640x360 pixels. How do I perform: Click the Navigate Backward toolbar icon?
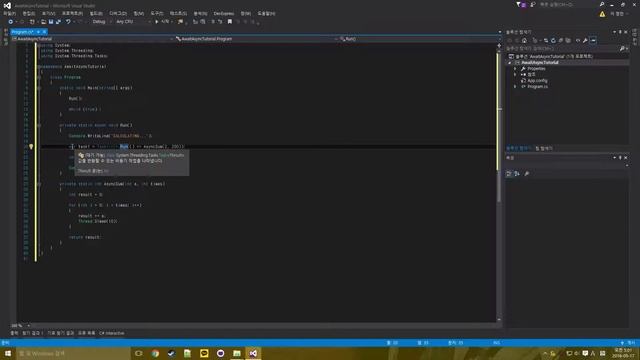(x=11, y=22)
